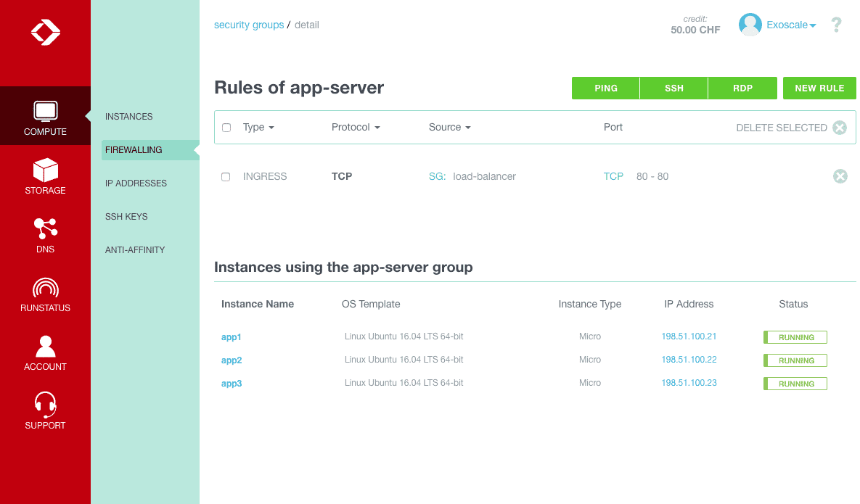Expand the Source dropdown
Screen dimensions: 860x504
pos(449,127)
